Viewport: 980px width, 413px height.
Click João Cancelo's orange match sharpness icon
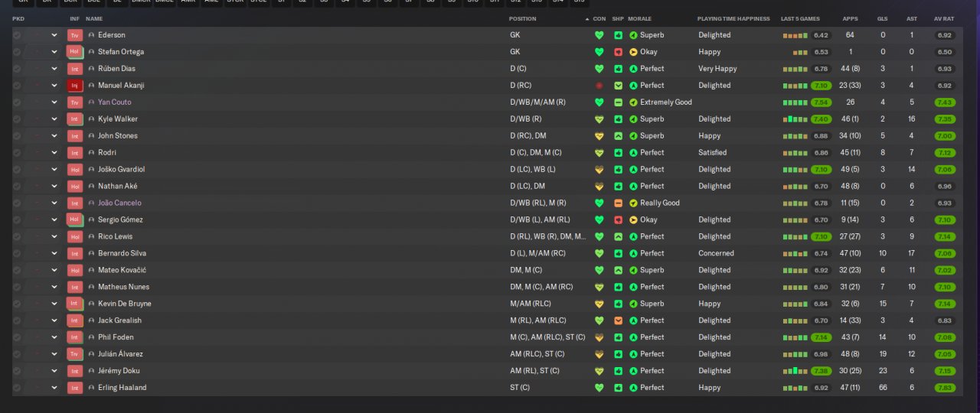(618, 203)
